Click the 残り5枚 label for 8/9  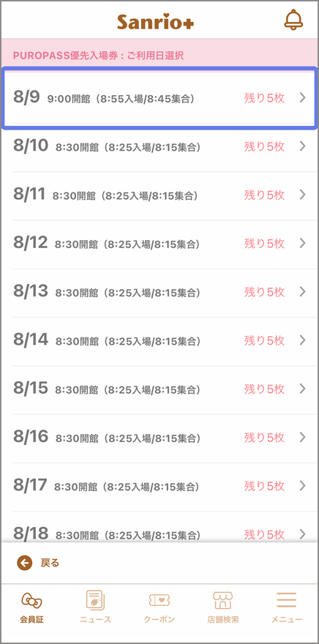click(264, 98)
